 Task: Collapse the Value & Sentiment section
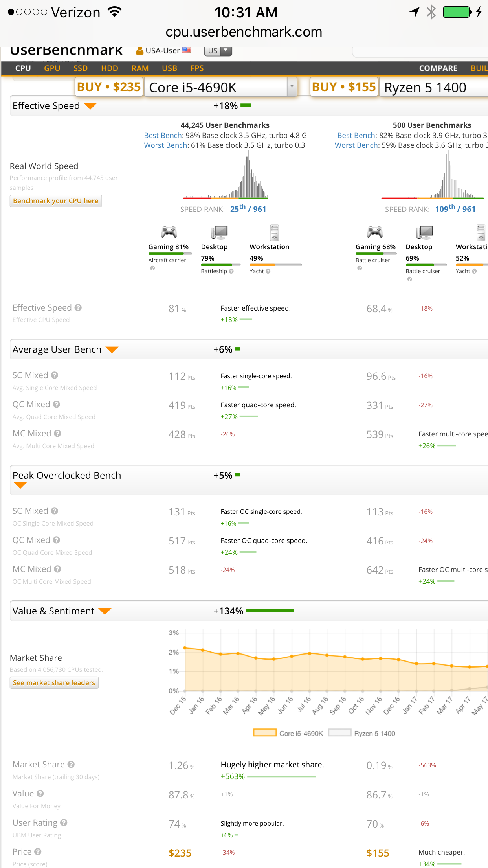[x=105, y=611]
